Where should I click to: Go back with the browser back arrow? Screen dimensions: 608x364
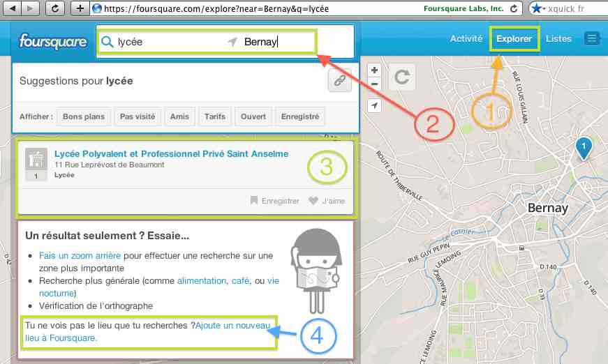click(13, 8)
